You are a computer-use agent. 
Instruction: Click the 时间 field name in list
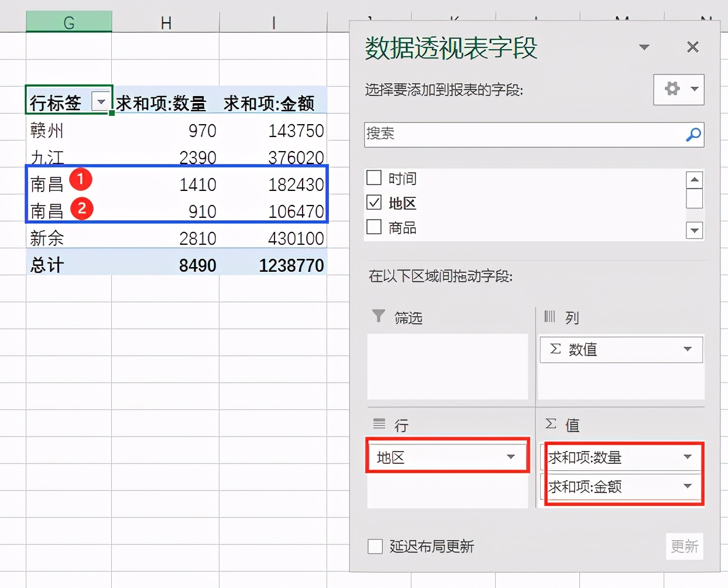[x=403, y=179]
